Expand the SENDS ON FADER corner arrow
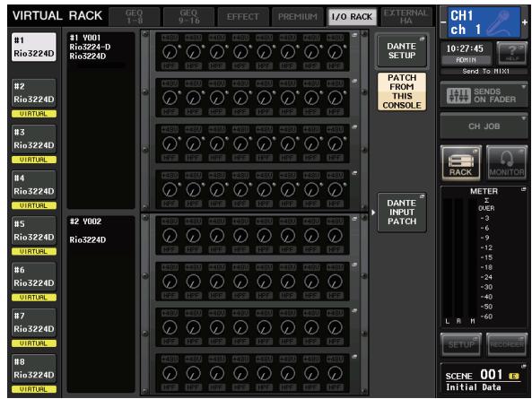532x399 pixels. point(524,87)
